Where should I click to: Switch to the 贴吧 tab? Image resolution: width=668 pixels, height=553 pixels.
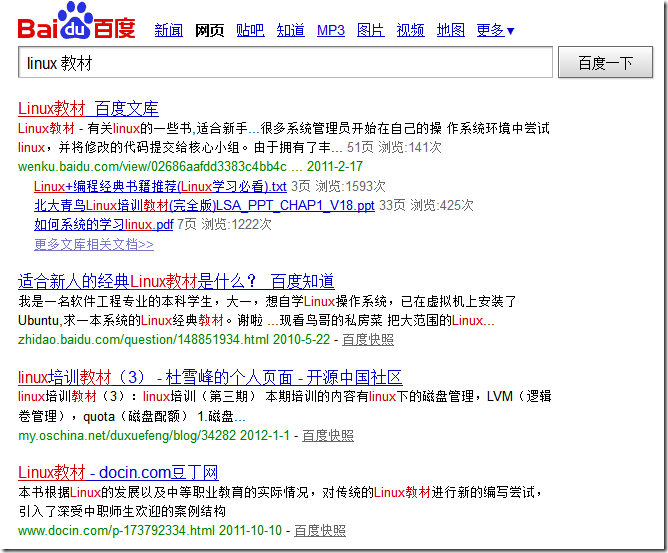pyautogui.click(x=250, y=30)
